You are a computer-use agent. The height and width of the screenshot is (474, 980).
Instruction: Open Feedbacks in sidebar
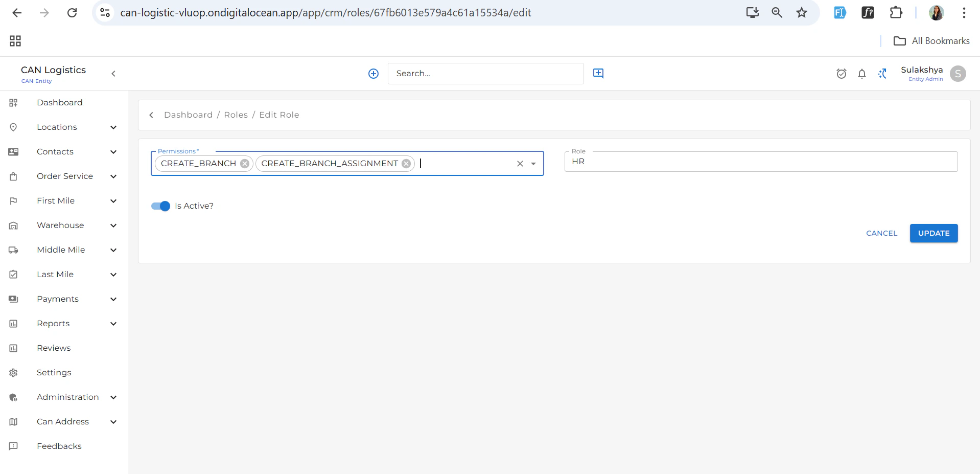[x=64, y=446]
